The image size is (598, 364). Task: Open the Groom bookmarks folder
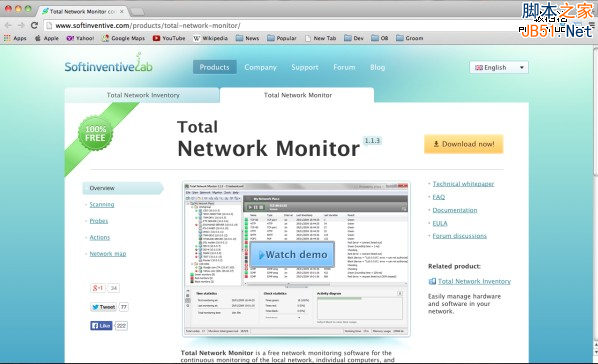410,38
